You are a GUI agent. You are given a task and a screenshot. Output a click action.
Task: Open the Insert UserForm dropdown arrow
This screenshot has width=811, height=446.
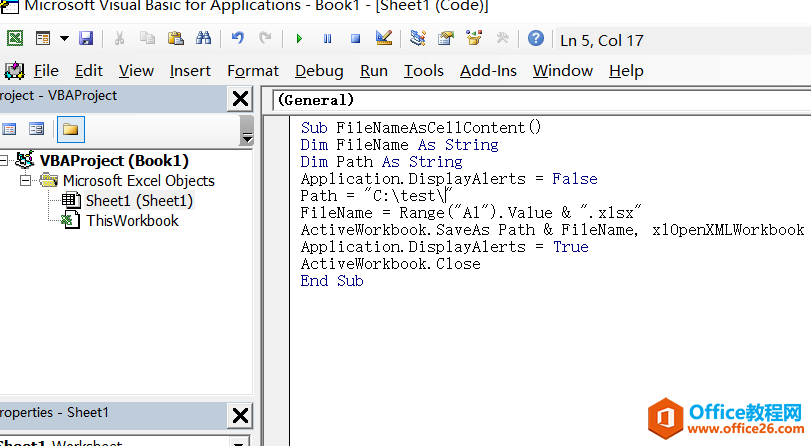(64, 39)
